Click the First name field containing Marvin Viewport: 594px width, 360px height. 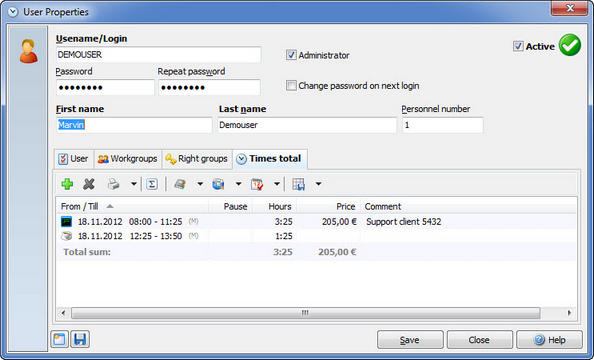[134, 125]
